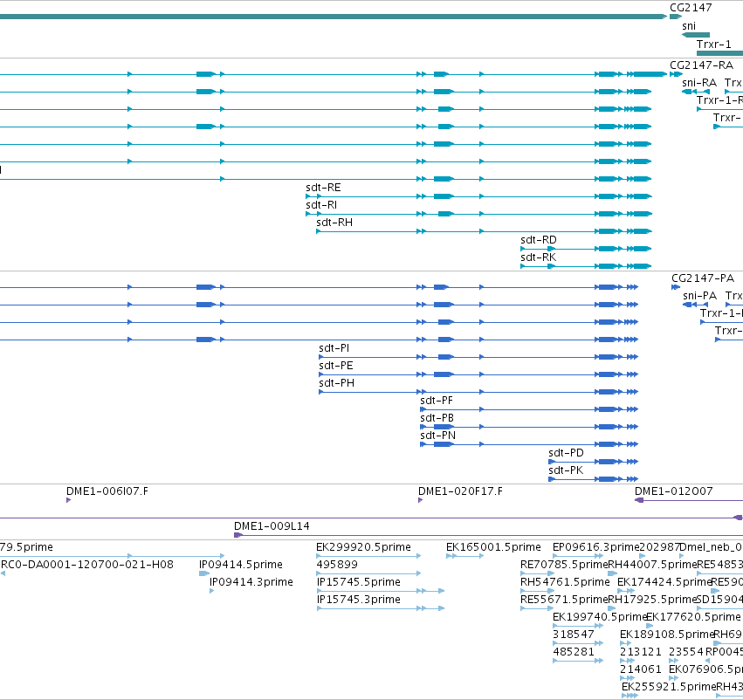Select the sdt-RE transcript label
Screen dimensions: 743x700
coord(323,188)
